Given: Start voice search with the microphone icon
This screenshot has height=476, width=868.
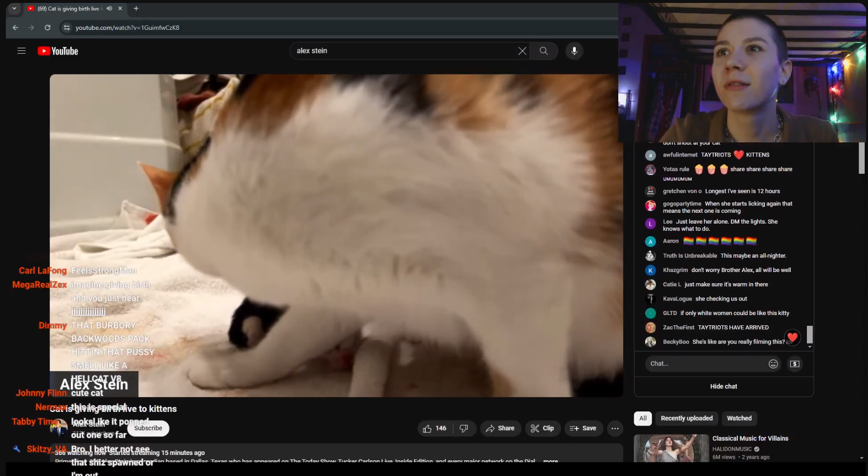Looking at the screenshot, I should (x=574, y=51).
